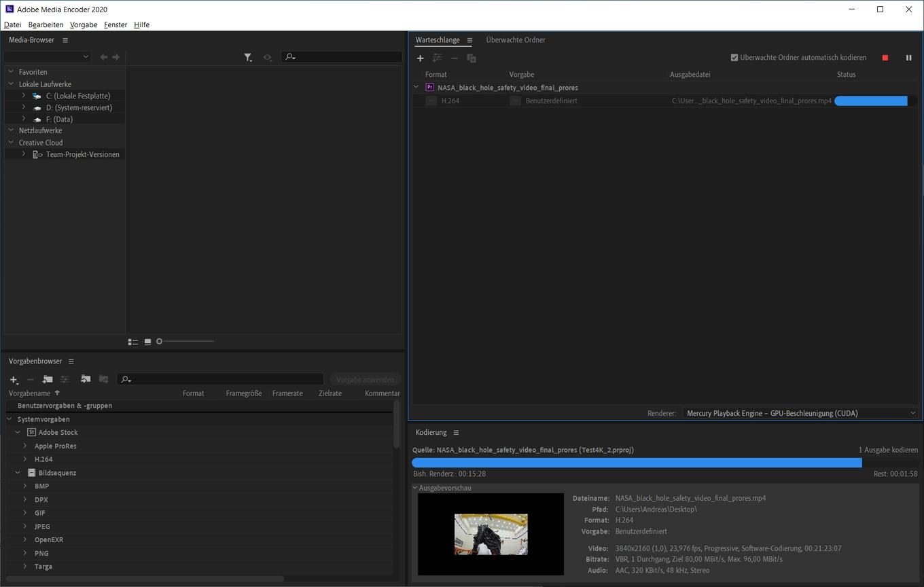The image size is (924, 587).
Task: Toggle Überwachte Ordner automatisch kodieren checkbox
Action: point(734,58)
